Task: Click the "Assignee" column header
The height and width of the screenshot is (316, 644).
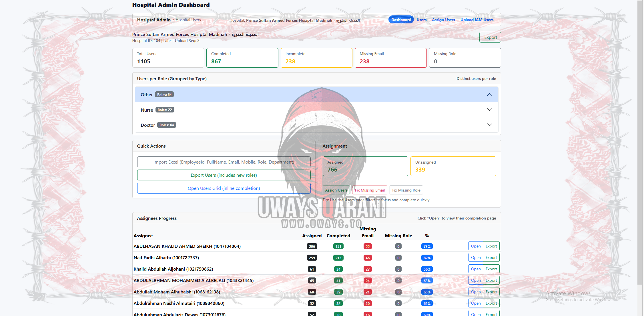Action: (143, 236)
